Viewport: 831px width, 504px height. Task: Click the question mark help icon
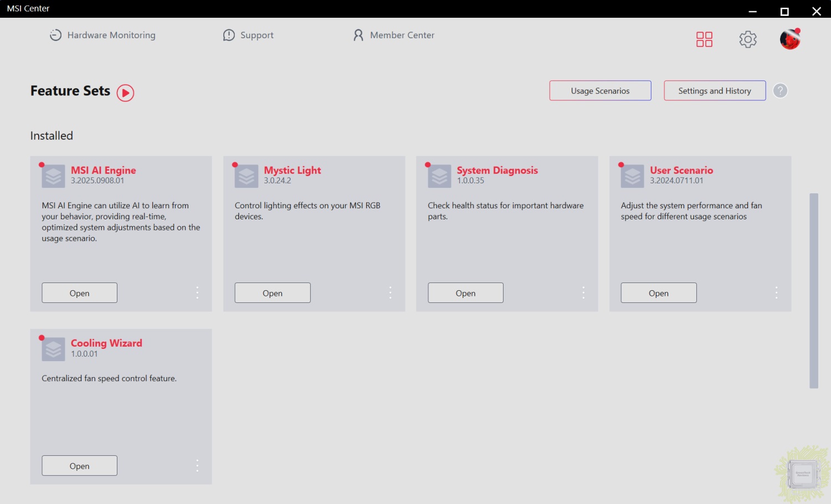780,91
